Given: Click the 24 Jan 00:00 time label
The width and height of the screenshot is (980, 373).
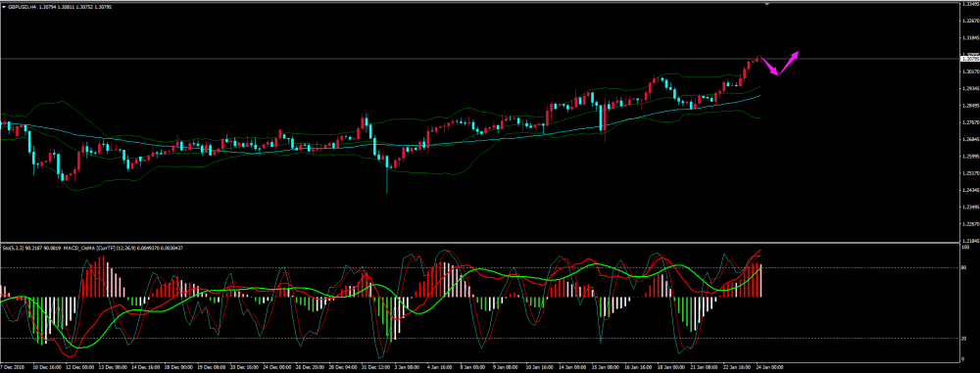Looking at the screenshot, I should [x=769, y=367].
